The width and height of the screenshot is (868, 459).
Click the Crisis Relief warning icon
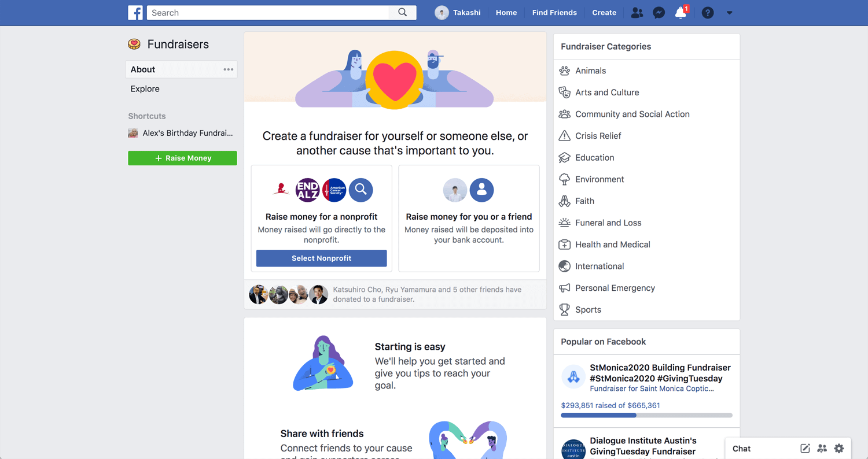(x=564, y=136)
